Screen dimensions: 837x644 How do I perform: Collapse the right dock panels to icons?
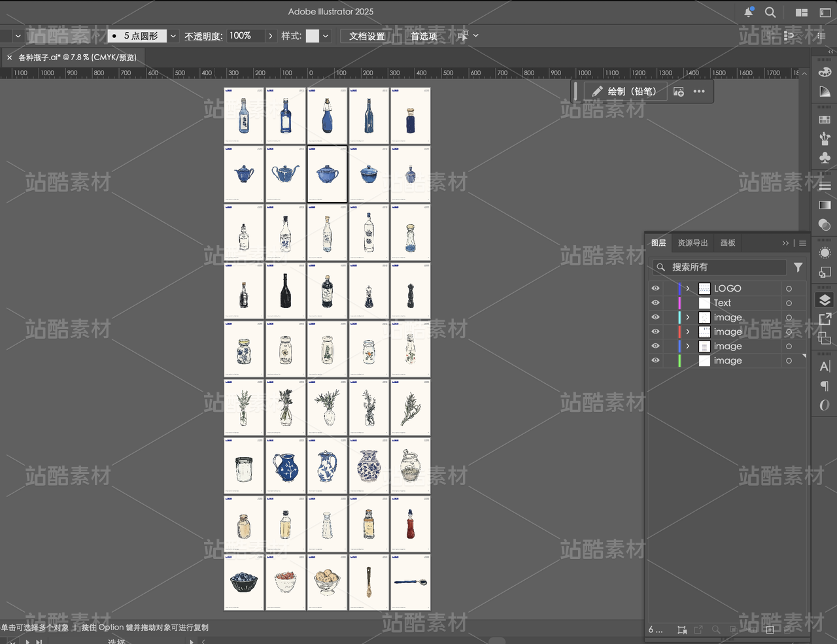coord(830,52)
